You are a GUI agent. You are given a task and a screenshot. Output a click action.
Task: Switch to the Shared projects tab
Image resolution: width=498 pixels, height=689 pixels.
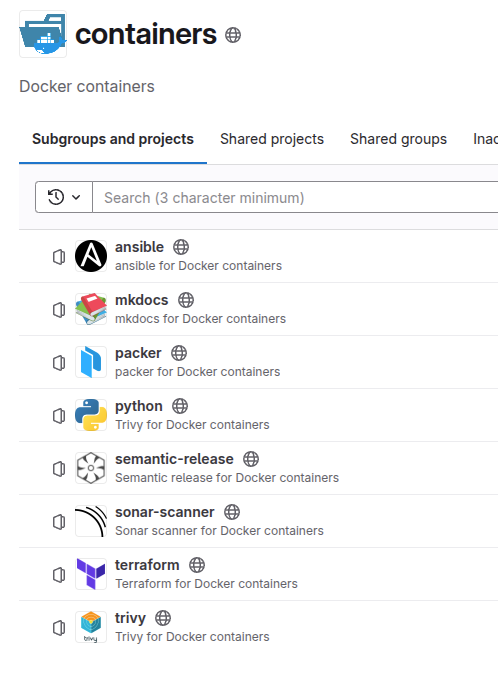click(272, 139)
